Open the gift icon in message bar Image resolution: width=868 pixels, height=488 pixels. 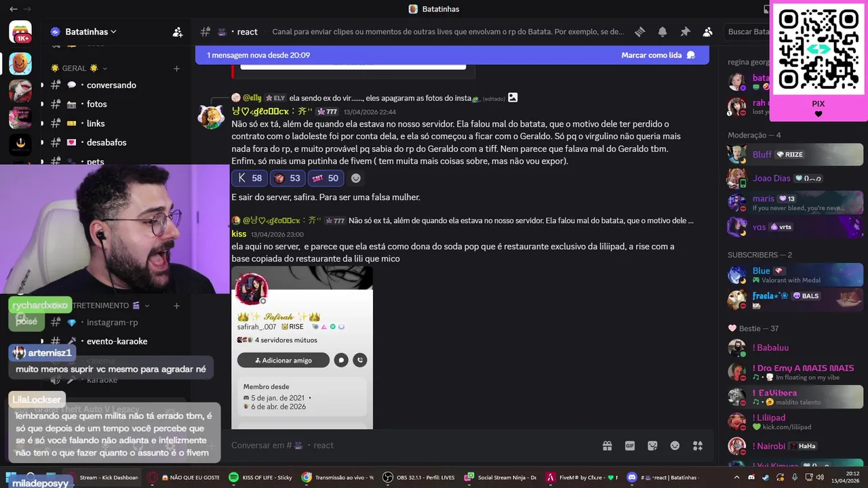pyautogui.click(x=608, y=445)
